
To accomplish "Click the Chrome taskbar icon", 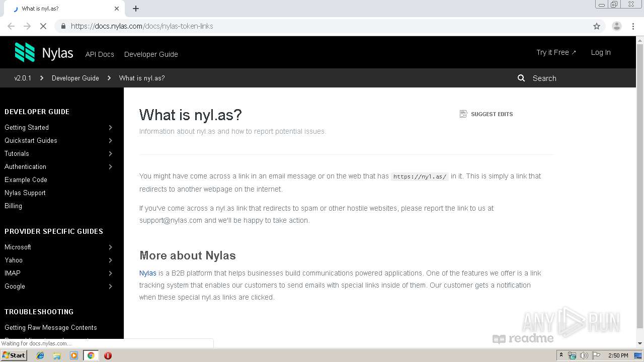I will [91, 355].
